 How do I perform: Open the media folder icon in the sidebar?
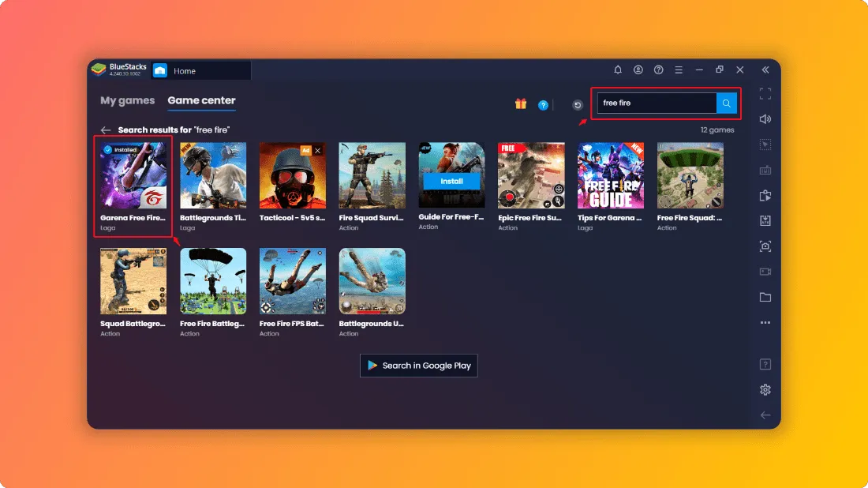765,297
